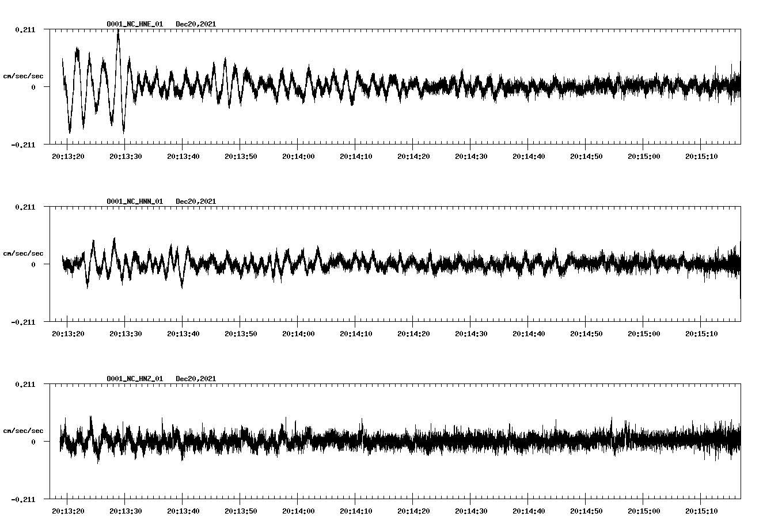Image resolution: width=782 pixels, height=532 pixels.
Task: Click 20:14:50 time label under HNE plot
Action: pos(586,157)
